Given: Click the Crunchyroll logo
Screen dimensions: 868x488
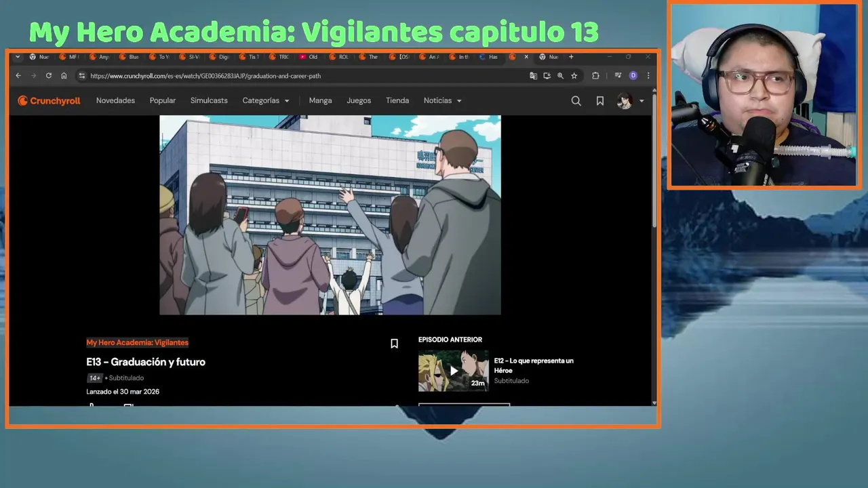Looking at the screenshot, I should point(49,101).
